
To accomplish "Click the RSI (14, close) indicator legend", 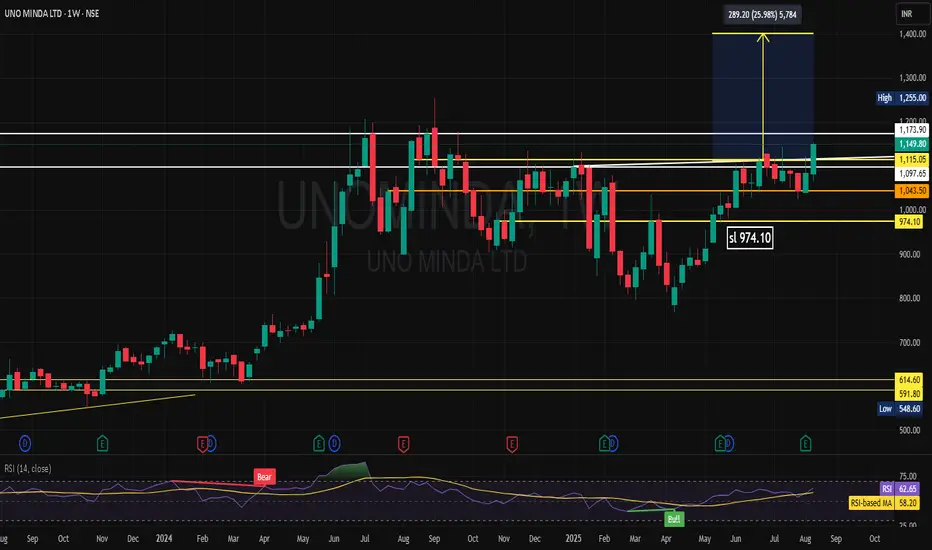I will coord(28,469).
